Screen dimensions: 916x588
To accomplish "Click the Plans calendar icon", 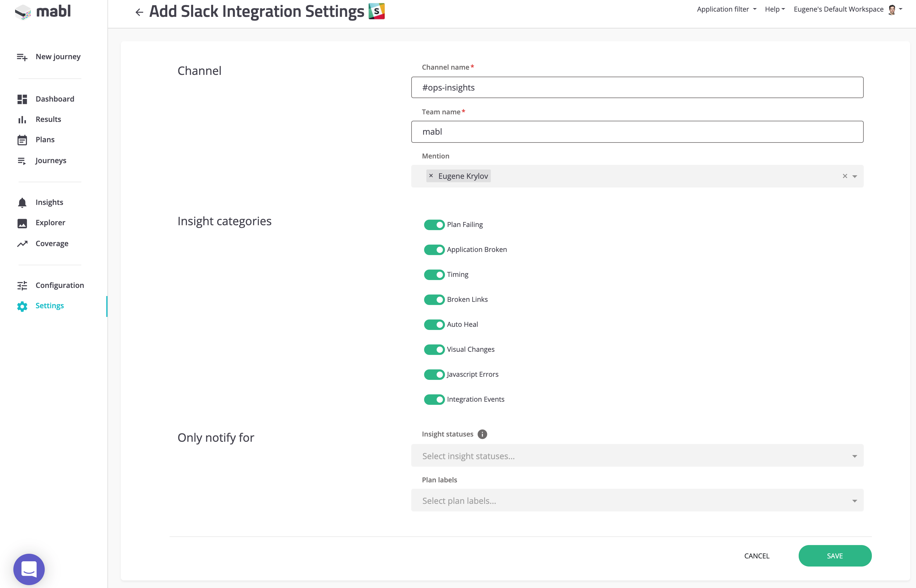I will tap(22, 140).
